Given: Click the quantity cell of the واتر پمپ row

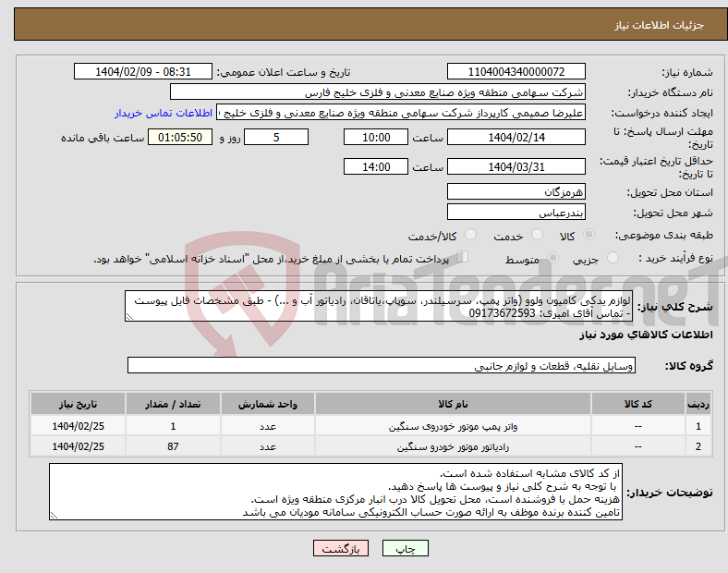Looking at the screenshot, I should (x=173, y=426).
